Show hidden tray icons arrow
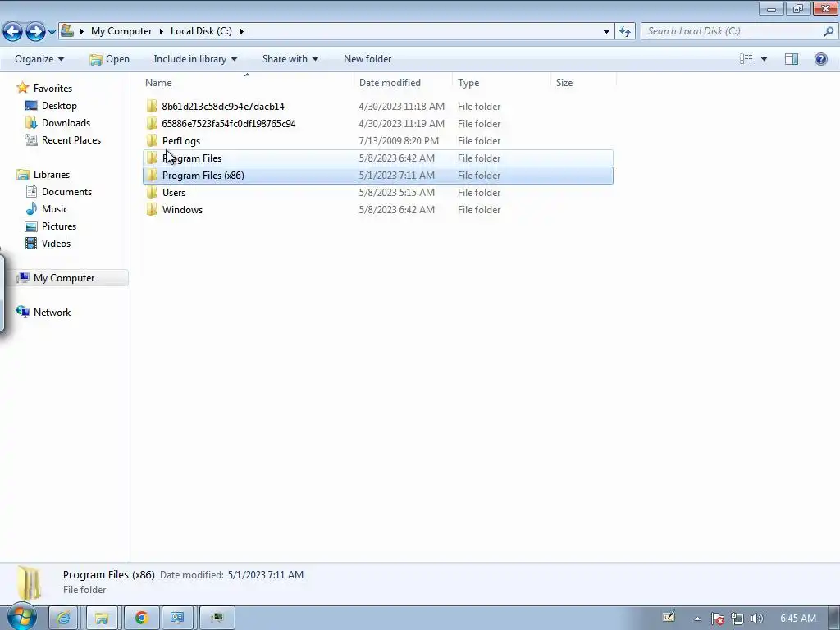 pyautogui.click(x=697, y=619)
